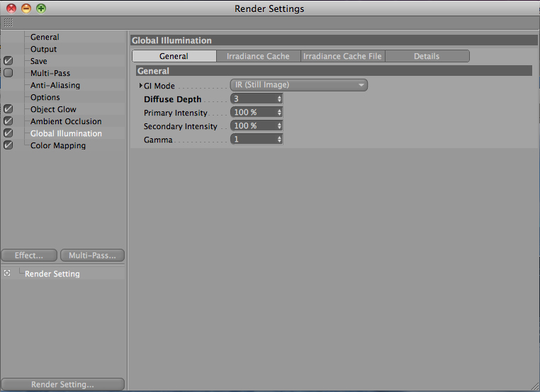Expand the GI Mode disclosure triangle
This screenshot has height=392, width=540.
tap(141, 85)
